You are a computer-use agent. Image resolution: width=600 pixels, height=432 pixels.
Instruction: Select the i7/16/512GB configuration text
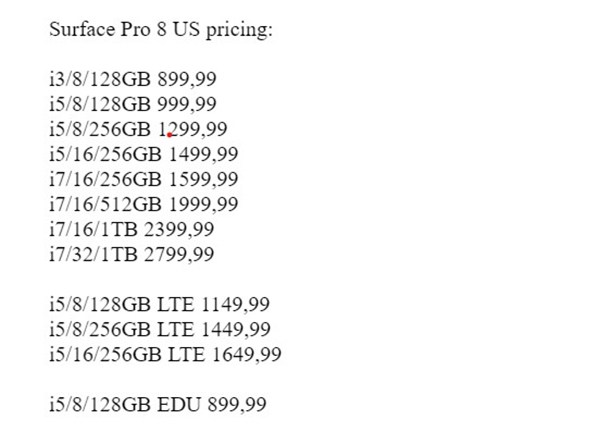(x=105, y=204)
